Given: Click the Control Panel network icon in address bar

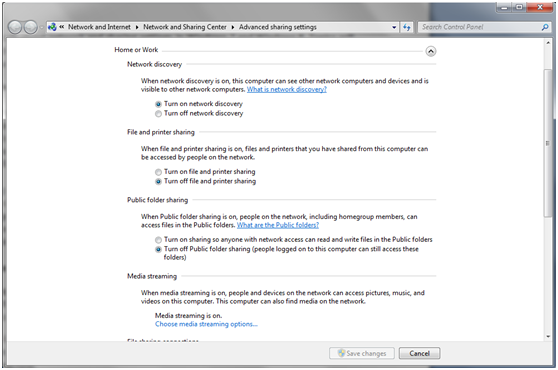Looking at the screenshot, I should [52, 27].
